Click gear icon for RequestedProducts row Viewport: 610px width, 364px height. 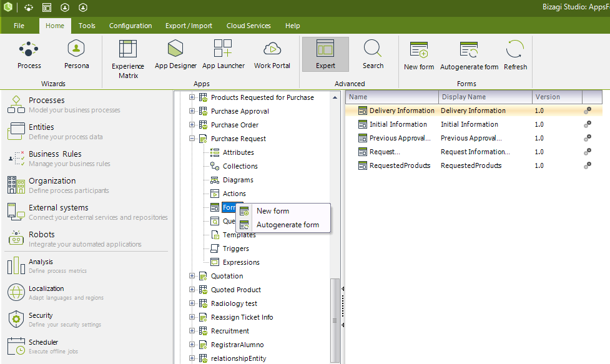tap(588, 165)
